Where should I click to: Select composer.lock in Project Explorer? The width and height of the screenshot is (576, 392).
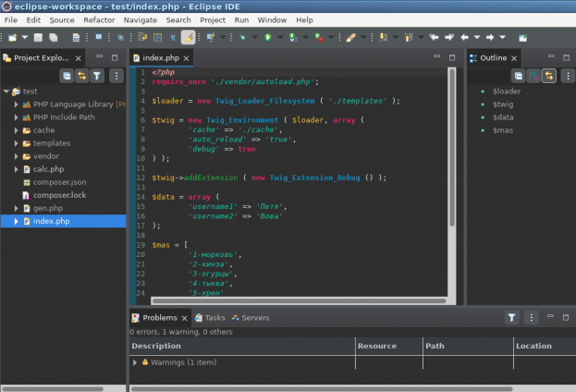59,195
